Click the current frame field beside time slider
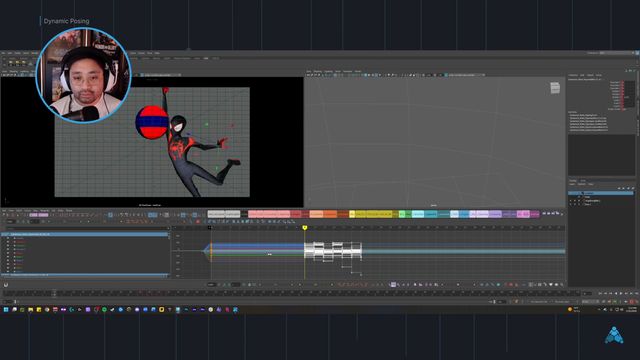Viewport: 640px width, 360px height. point(587,293)
